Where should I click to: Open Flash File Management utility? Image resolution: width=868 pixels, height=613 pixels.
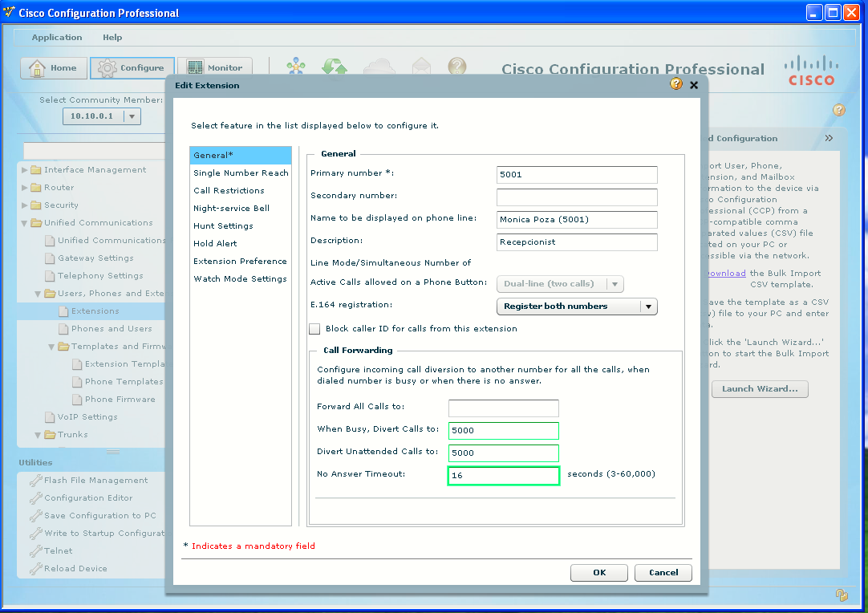click(95, 480)
